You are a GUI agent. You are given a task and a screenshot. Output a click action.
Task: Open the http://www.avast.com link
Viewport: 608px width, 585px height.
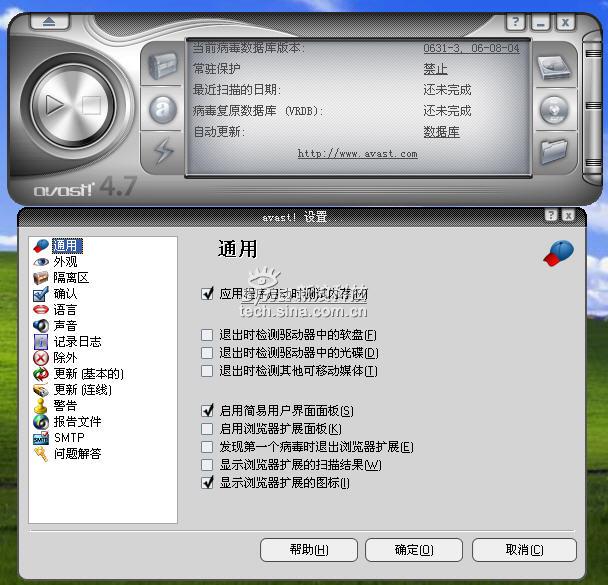(357, 153)
